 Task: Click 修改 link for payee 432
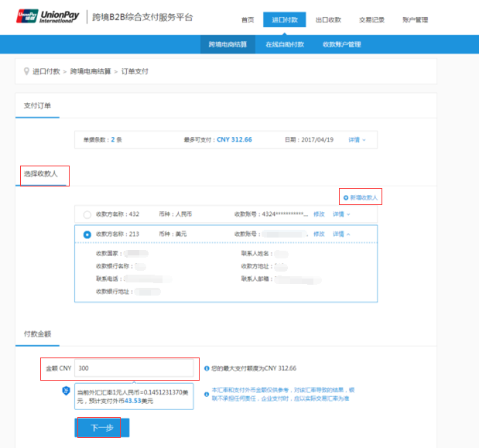[x=319, y=214]
